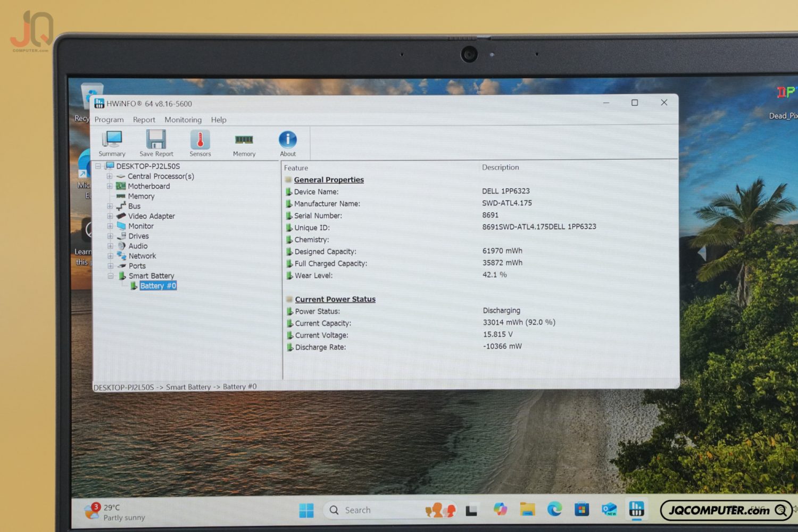This screenshot has height=532, width=798.
Task: Expand the Audio node
Action: point(110,246)
